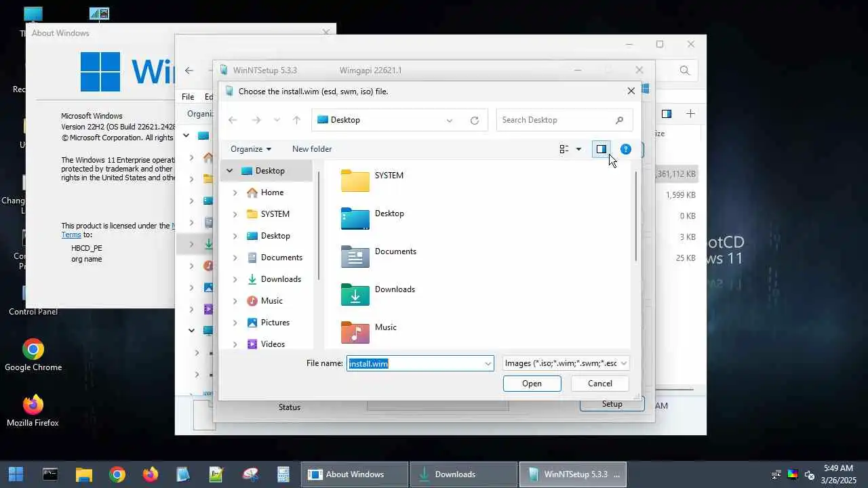Click the WinNTSetup progress bar beside Status
Viewport: 868px width, 488px height.
(437, 405)
